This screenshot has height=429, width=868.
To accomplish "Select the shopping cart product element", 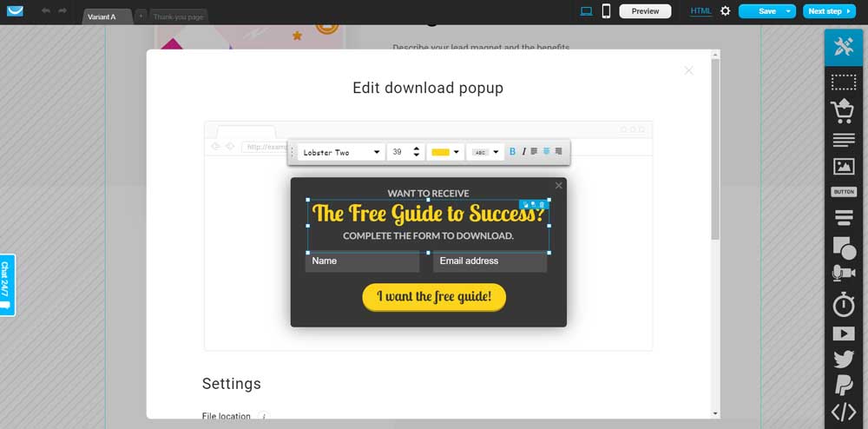I will pyautogui.click(x=843, y=110).
